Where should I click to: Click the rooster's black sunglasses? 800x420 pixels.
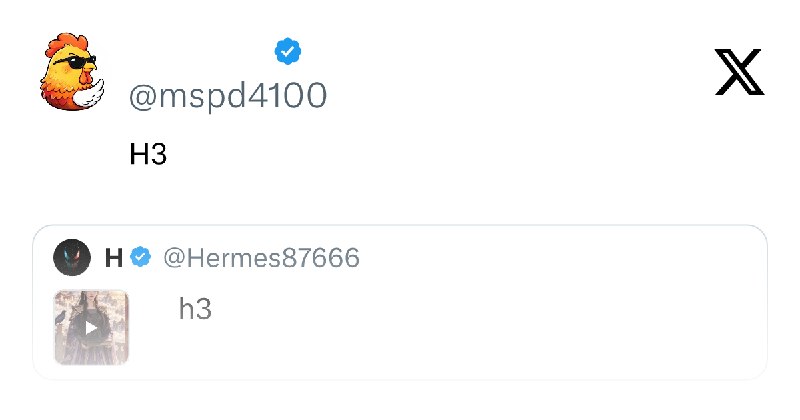click(77, 63)
